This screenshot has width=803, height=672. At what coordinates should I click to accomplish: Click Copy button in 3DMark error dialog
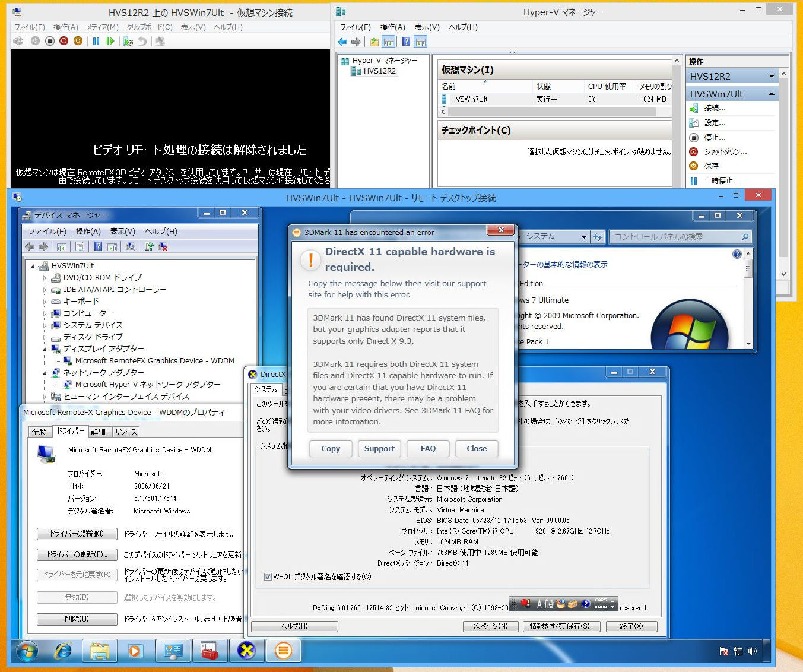tap(331, 449)
